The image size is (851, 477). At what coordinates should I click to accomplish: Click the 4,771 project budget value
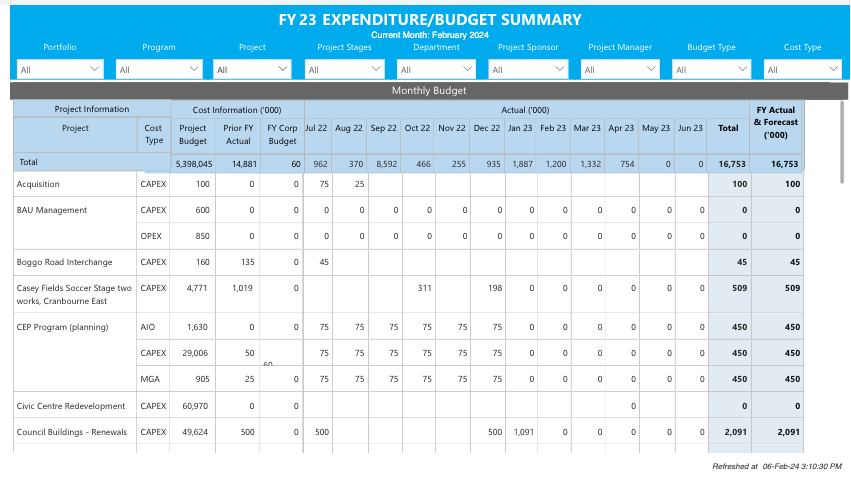197,288
